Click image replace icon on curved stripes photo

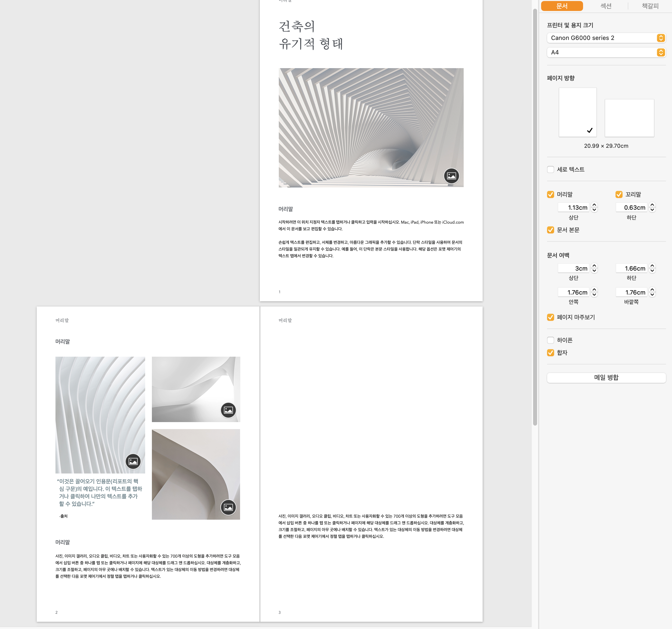click(x=133, y=461)
